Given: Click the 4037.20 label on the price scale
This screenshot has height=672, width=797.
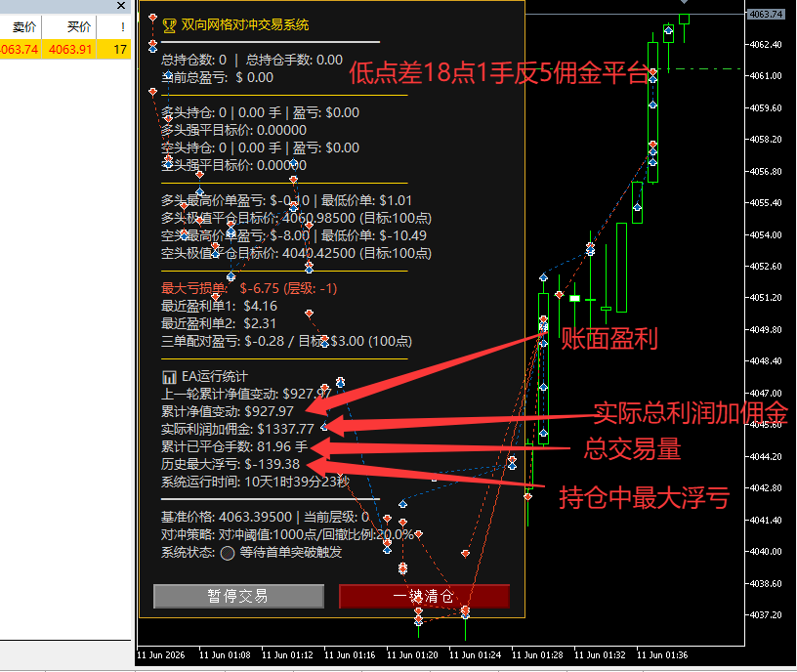Looking at the screenshot, I should click(x=766, y=615).
